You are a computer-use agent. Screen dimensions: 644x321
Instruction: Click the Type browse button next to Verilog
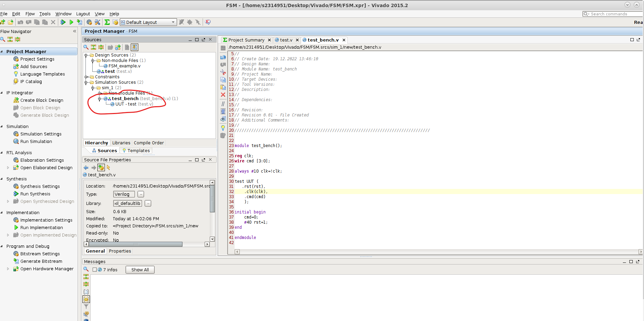[x=141, y=194]
